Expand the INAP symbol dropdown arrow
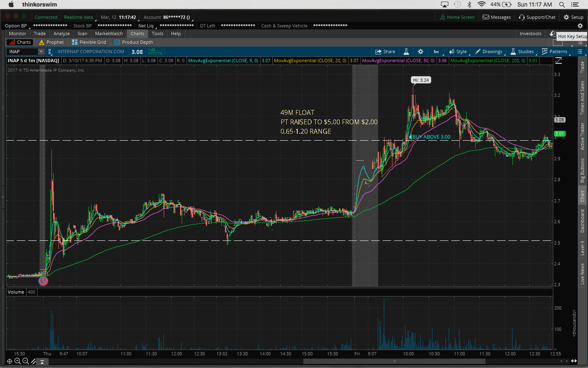588x368 pixels. point(41,52)
